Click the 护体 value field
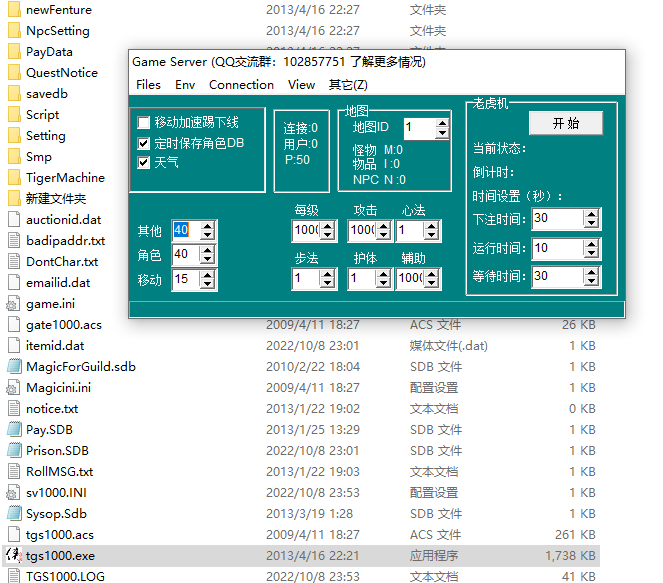The image size is (663, 583). (362, 279)
